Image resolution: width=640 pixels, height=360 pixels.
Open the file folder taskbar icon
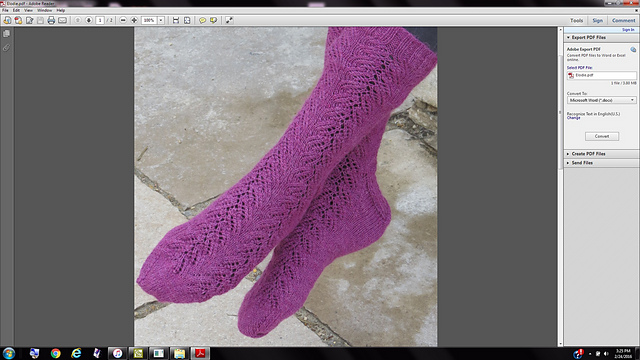[179, 353]
